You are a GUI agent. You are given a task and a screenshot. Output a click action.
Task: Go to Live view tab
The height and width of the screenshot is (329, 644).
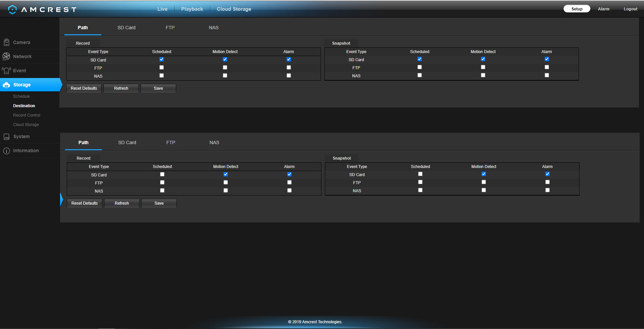[x=162, y=9]
